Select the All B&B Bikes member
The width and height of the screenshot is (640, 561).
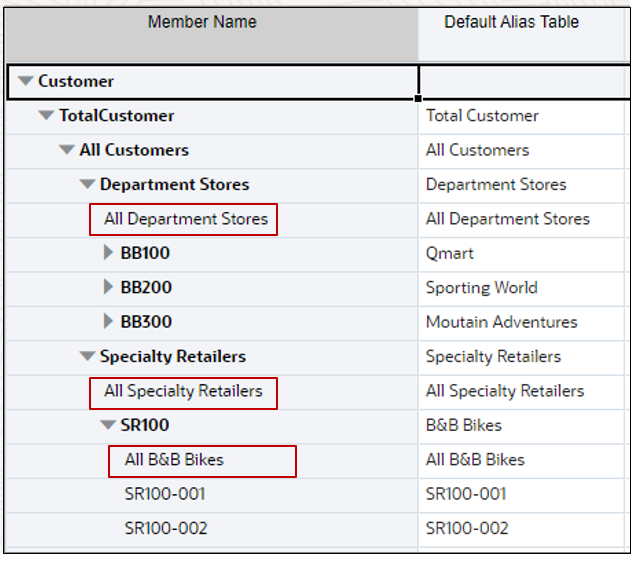coord(174,460)
